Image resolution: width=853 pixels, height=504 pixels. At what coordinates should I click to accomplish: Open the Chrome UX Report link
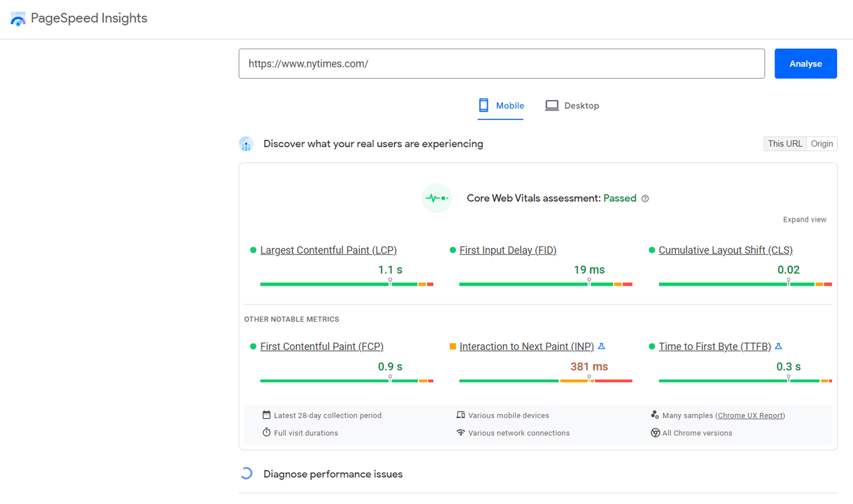pos(750,415)
